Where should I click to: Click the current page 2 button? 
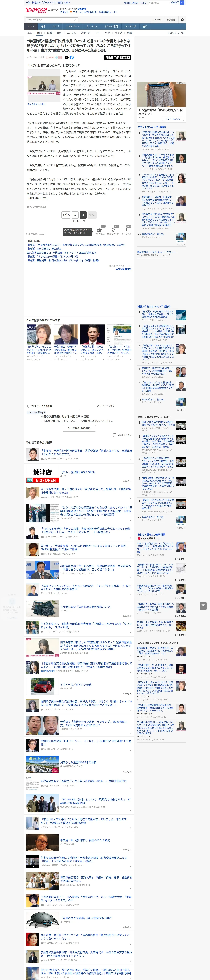[x=83, y=215]
